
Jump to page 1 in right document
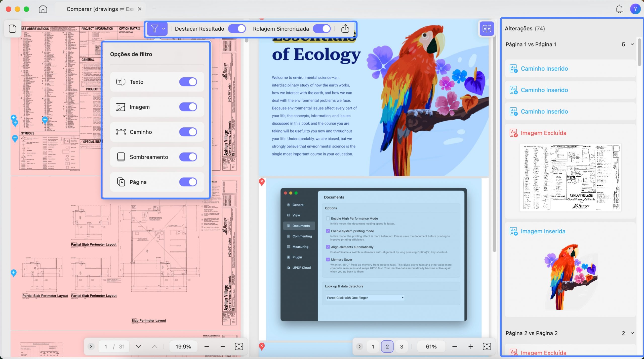373,347
